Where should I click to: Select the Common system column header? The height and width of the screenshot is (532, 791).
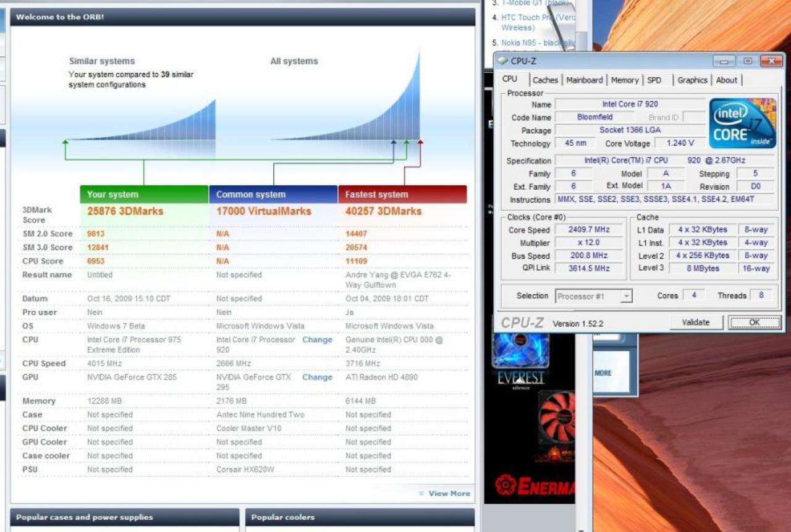(273, 194)
